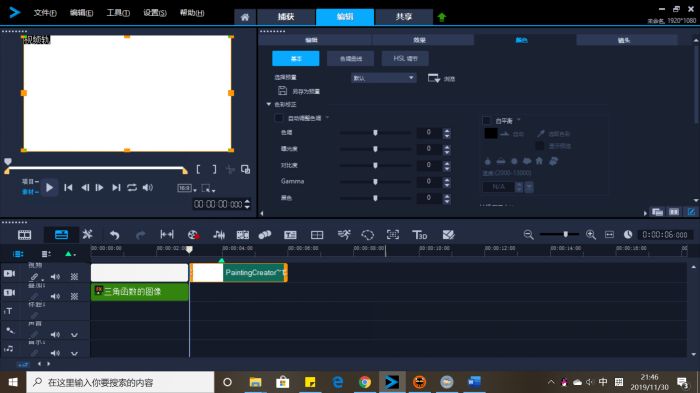Increase the contrast stepper value
The image size is (700, 393).
[447, 163]
